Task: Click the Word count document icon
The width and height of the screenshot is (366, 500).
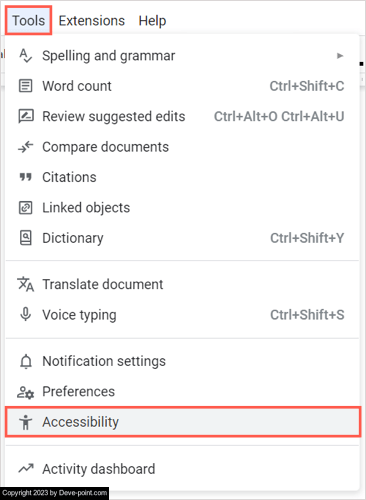Action: 26,86
